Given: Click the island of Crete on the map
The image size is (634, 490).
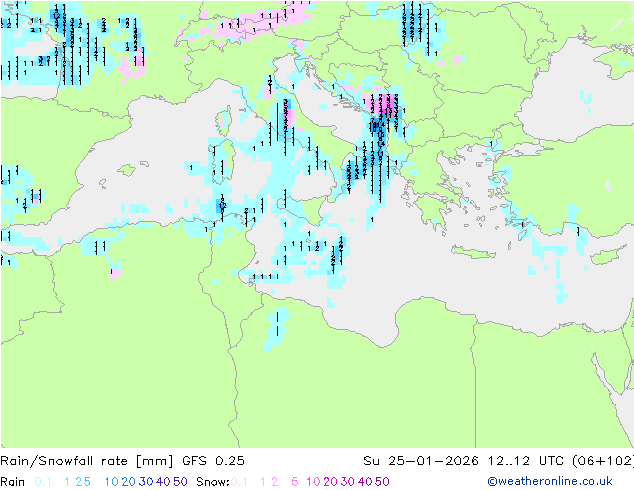Looking at the screenshot, I should click(x=473, y=252).
